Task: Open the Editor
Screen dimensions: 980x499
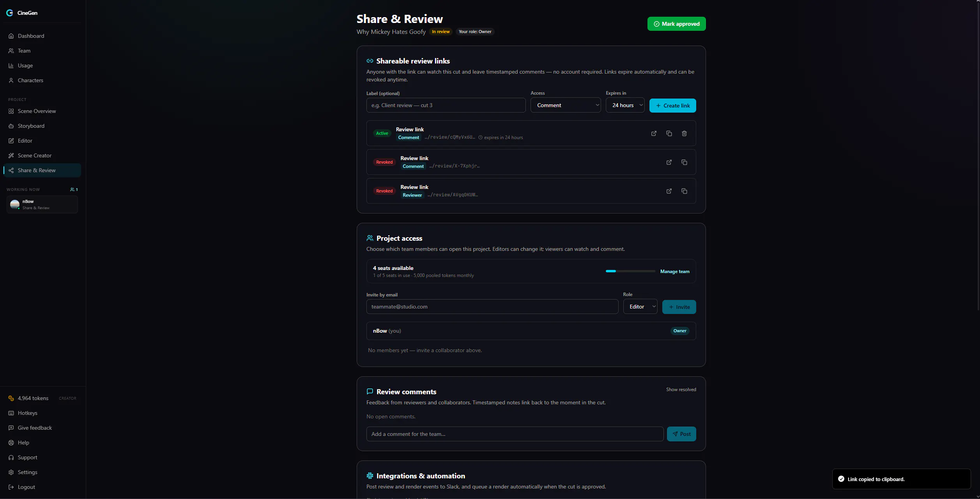Action: pos(42,141)
